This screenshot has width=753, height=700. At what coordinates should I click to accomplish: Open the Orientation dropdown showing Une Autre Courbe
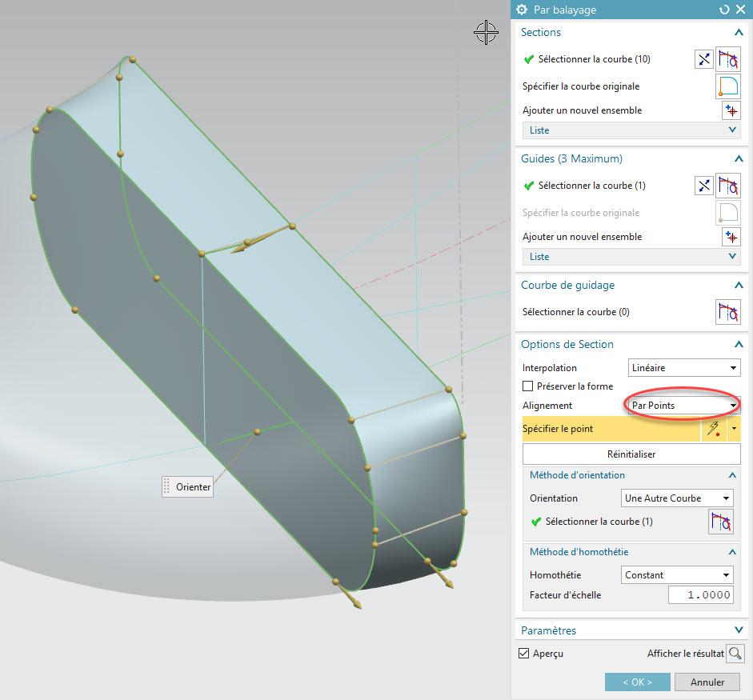[677, 498]
